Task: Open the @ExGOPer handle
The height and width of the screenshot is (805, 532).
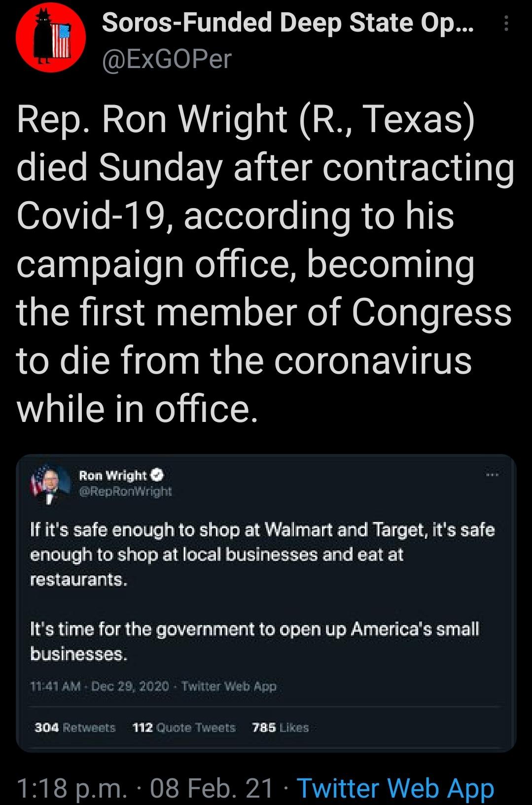Action: coord(166,59)
